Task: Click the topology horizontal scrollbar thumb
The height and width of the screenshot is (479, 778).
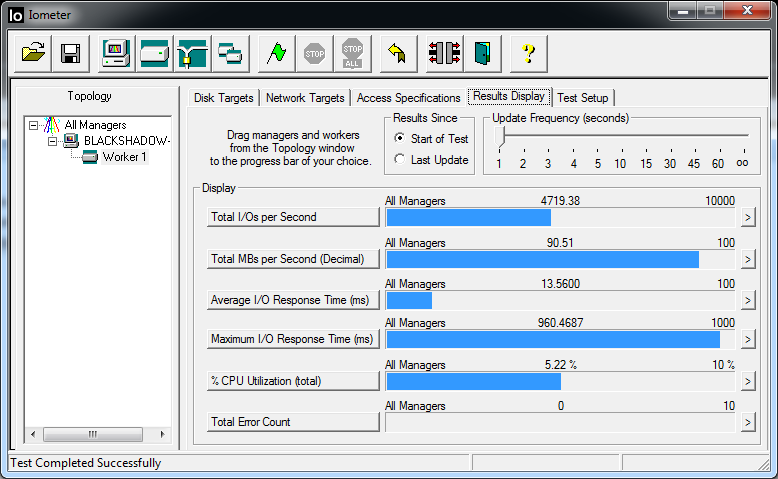Action: pos(93,434)
